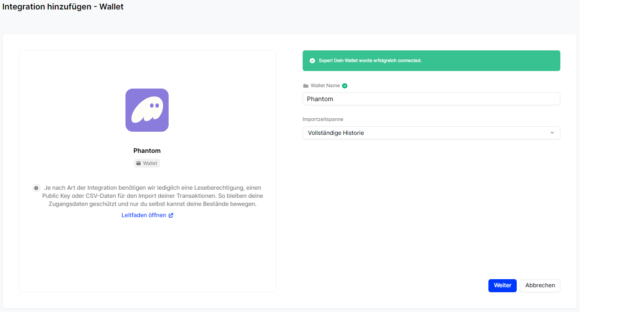
Task: Click the folder icon next to Wallet Name
Action: pyautogui.click(x=305, y=85)
